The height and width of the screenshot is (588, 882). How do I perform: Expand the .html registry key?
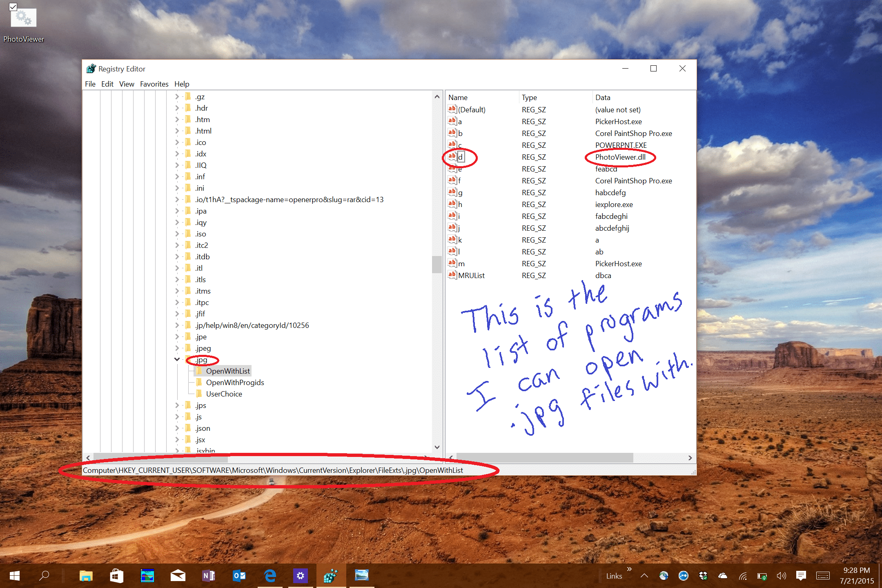click(177, 131)
